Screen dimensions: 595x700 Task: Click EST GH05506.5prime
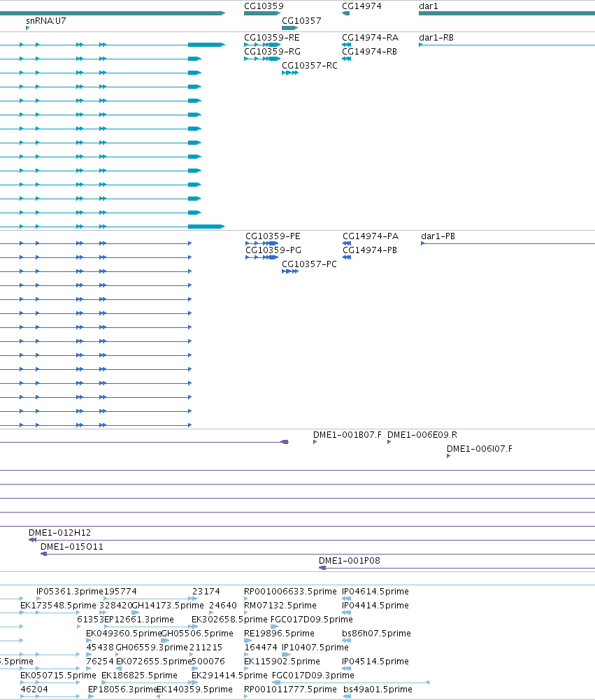point(197,634)
